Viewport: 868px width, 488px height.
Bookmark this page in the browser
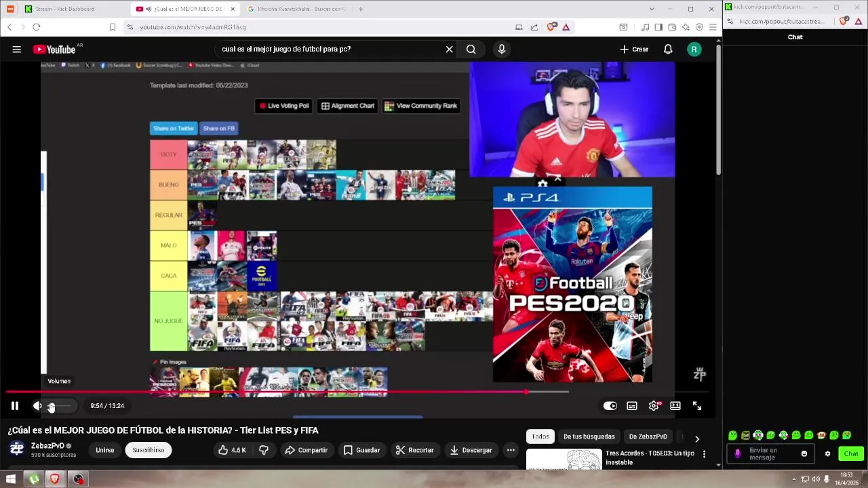pyautogui.click(x=113, y=27)
